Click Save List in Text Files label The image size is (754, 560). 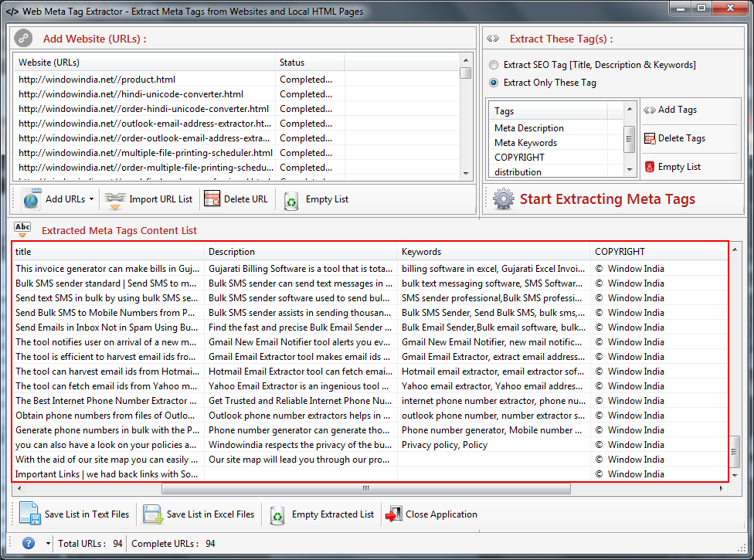coord(87,514)
